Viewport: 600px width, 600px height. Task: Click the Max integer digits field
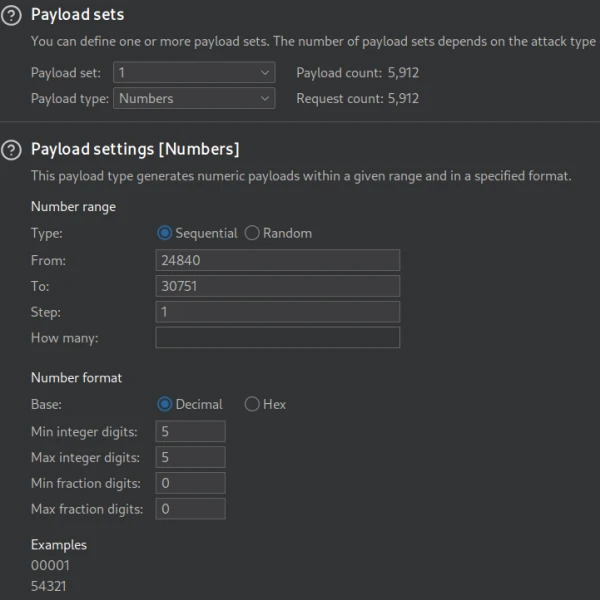pyautogui.click(x=190, y=457)
